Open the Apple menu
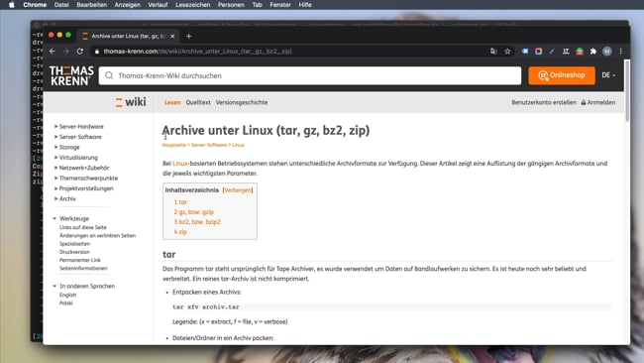Screen dimensions: 644x363 pyautogui.click(x=12, y=5)
